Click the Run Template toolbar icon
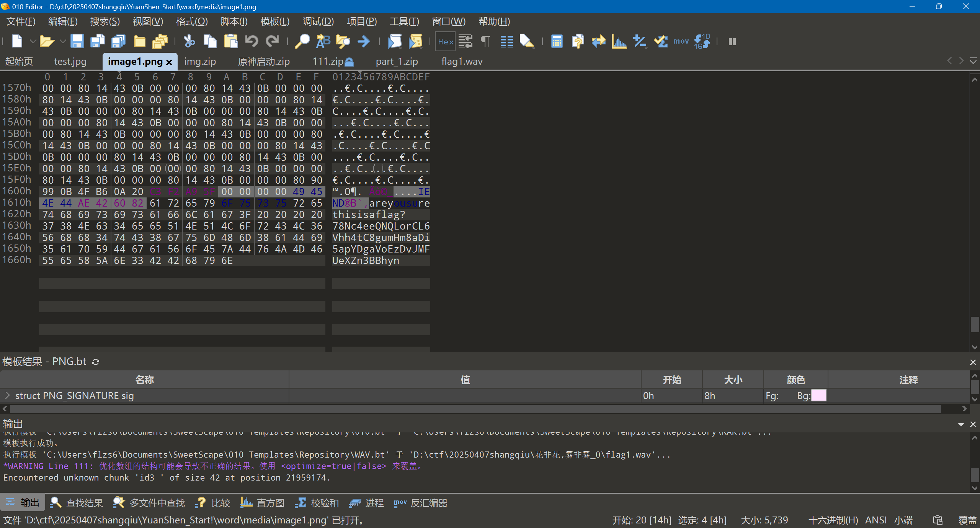Viewport: 980px width, 528px height. tap(415, 41)
